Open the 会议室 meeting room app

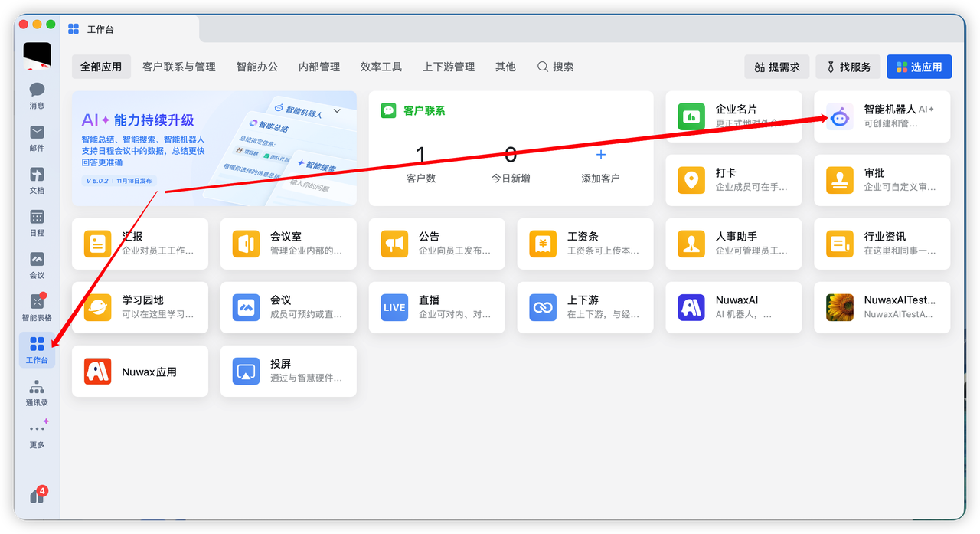pyautogui.click(x=289, y=244)
